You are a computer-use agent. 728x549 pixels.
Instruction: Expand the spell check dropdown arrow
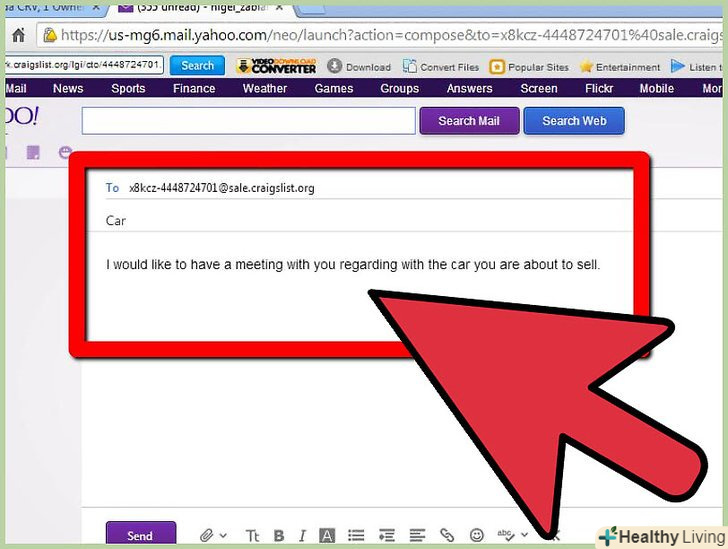coord(524,535)
